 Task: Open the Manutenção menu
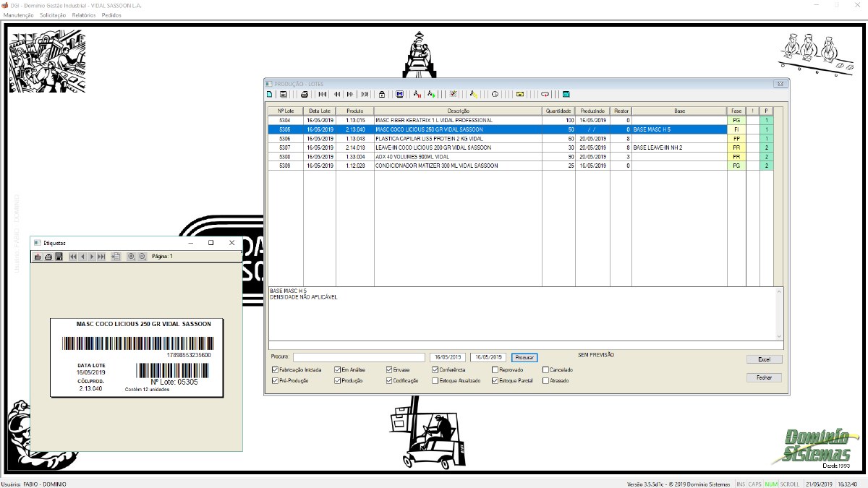[x=19, y=15]
